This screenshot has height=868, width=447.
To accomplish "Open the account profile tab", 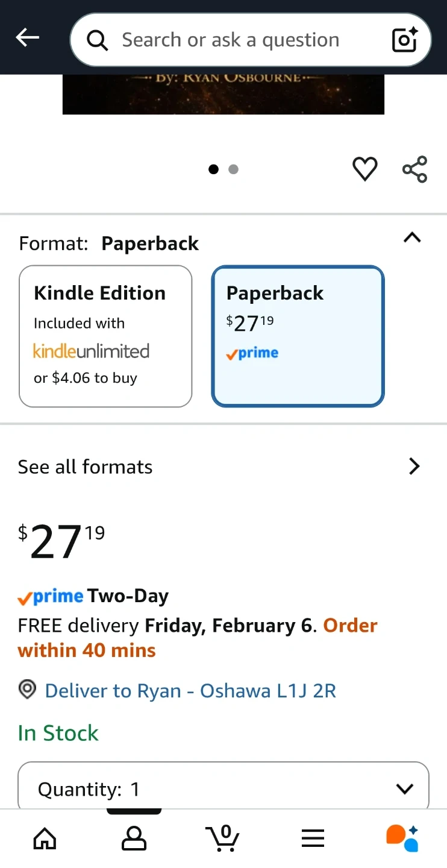I will (134, 838).
